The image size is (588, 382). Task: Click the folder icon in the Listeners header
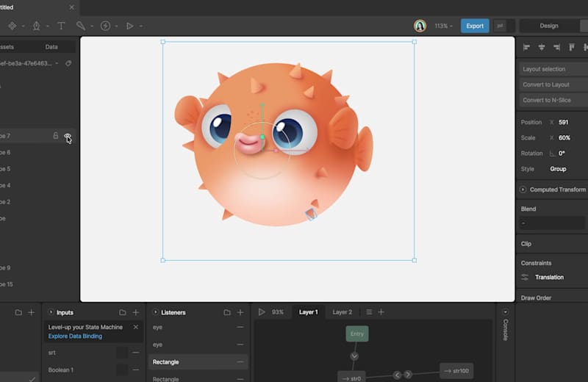pyautogui.click(x=227, y=312)
